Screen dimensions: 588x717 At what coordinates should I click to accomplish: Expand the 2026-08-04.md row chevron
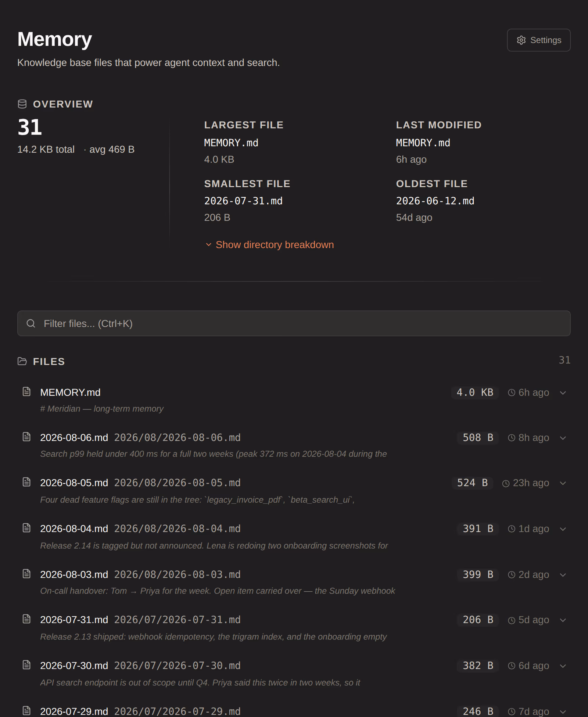[x=563, y=529]
